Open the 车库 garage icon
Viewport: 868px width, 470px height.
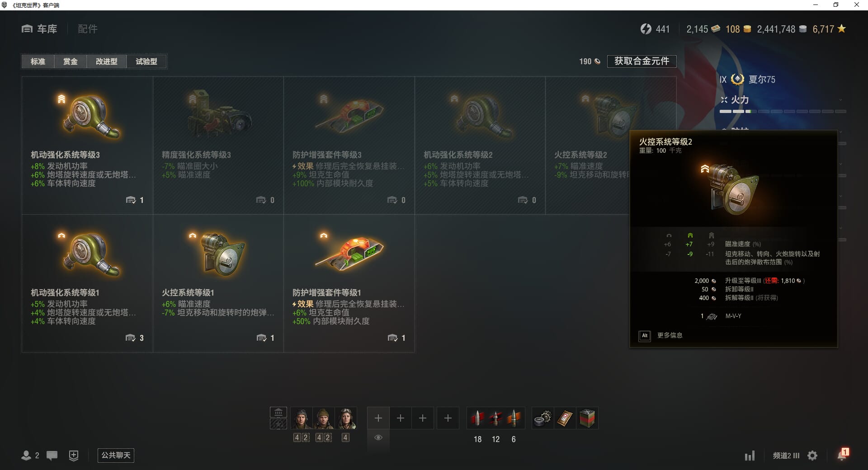pos(27,29)
